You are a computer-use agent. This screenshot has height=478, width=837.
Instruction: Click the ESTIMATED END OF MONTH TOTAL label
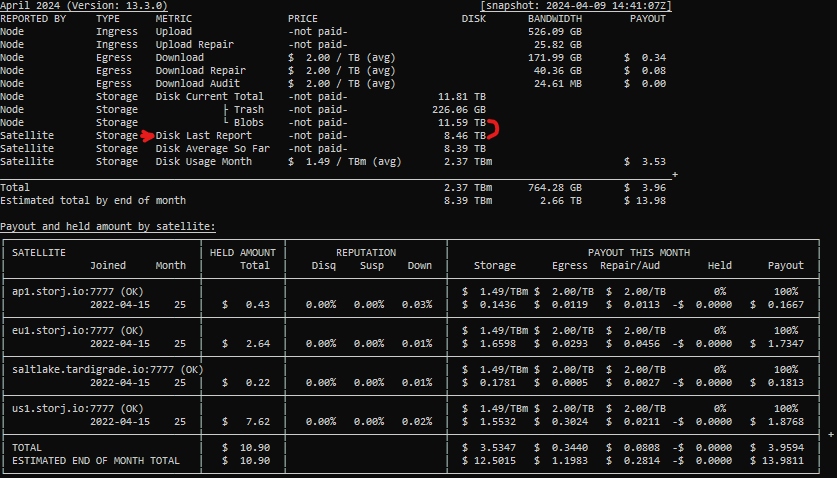pos(95,461)
